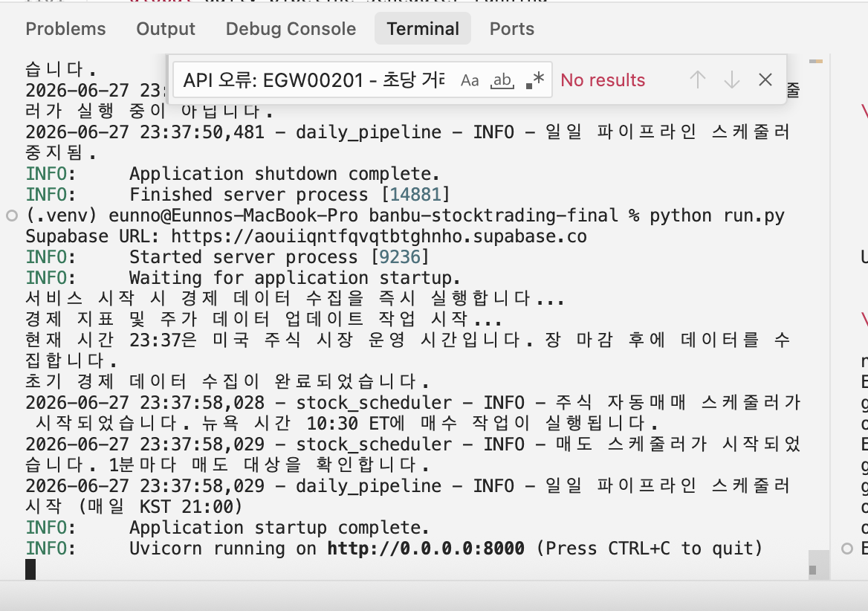Viewport: 868px width, 611px height.
Task: Click 'Started server process [9236]' line
Action: click(227, 257)
